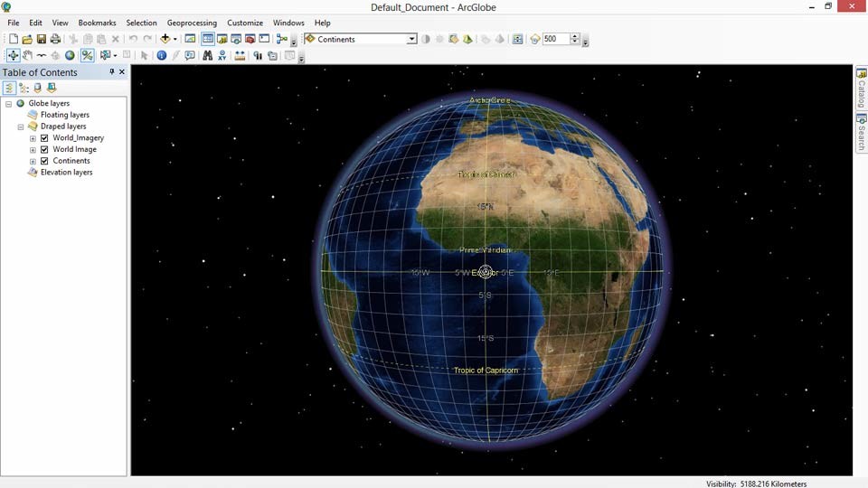Close the Table of Contents panel
This screenshot has width=868, height=488.
122,72
